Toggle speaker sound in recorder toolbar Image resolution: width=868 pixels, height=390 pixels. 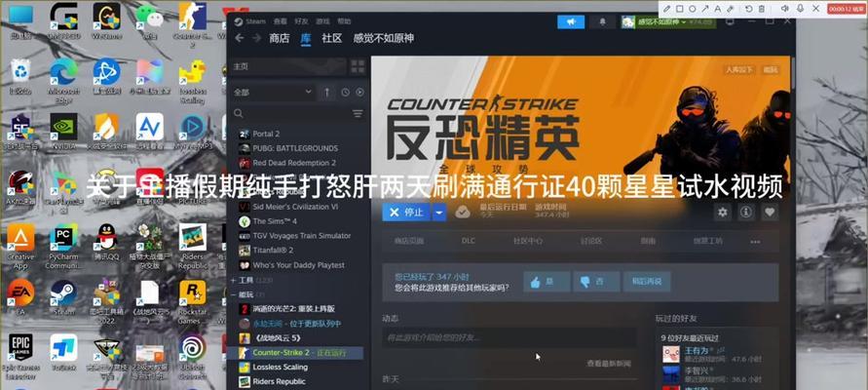point(784,9)
